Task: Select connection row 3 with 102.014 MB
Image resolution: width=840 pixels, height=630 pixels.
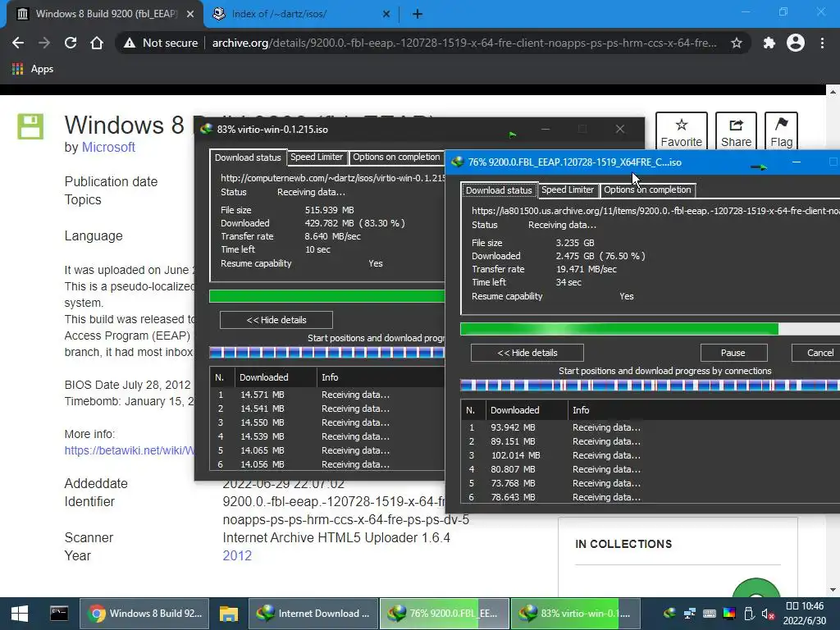Action: (x=651, y=455)
